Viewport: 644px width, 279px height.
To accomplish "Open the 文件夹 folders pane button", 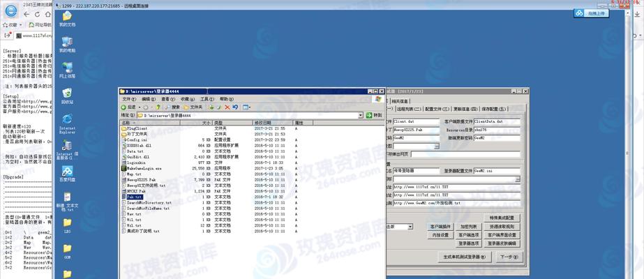I will [x=193, y=107].
